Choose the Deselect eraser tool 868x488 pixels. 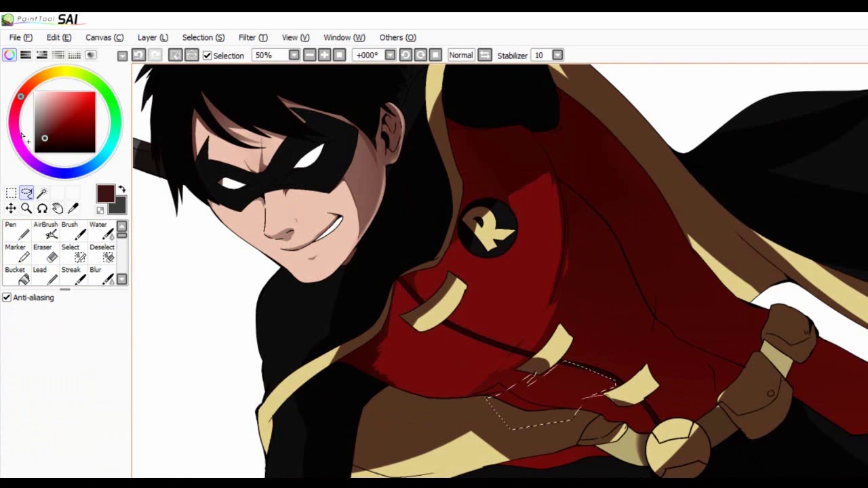pos(102,253)
